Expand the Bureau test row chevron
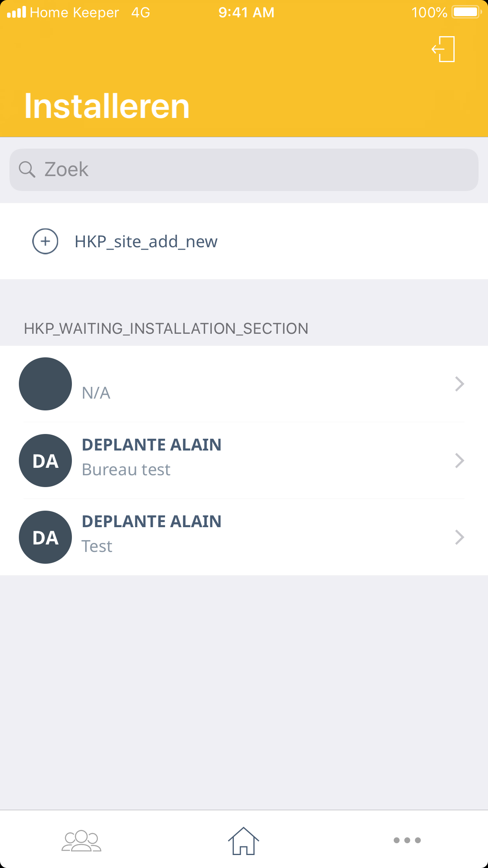488x868 pixels. (x=459, y=460)
